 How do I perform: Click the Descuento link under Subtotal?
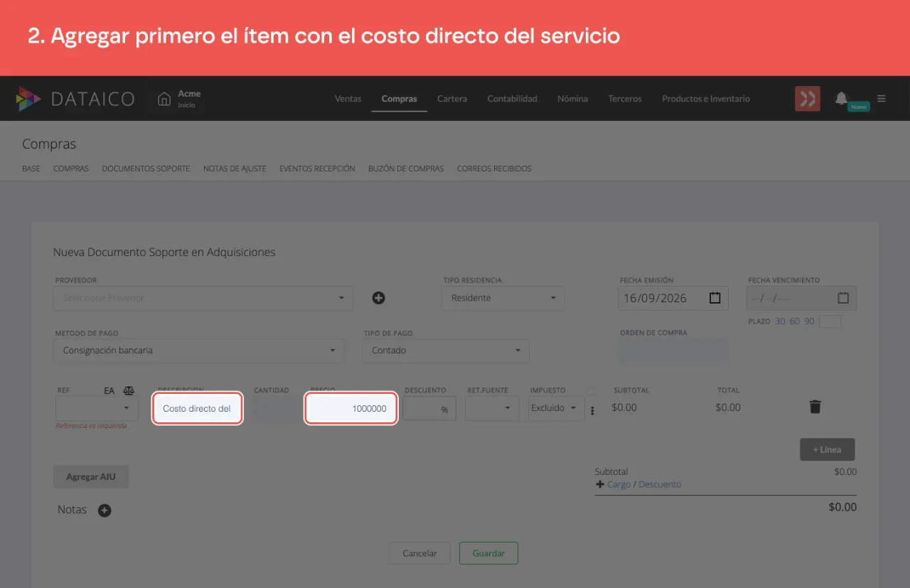tap(660, 484)
